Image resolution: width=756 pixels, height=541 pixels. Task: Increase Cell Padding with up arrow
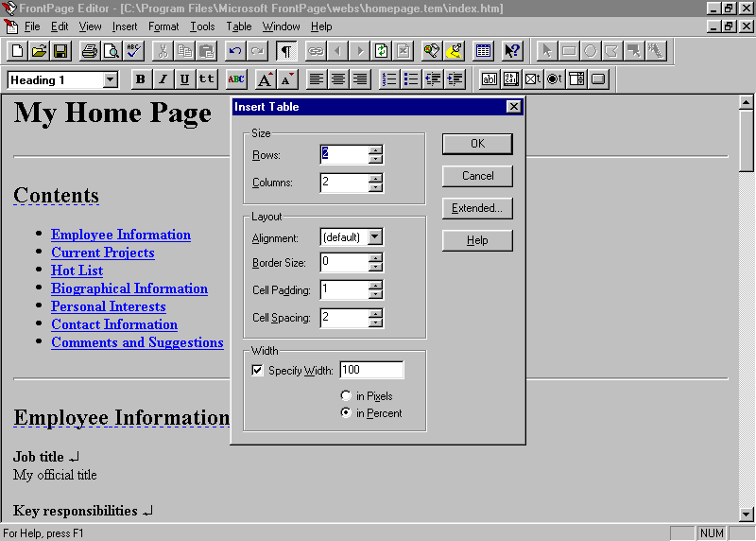point(375,286)
